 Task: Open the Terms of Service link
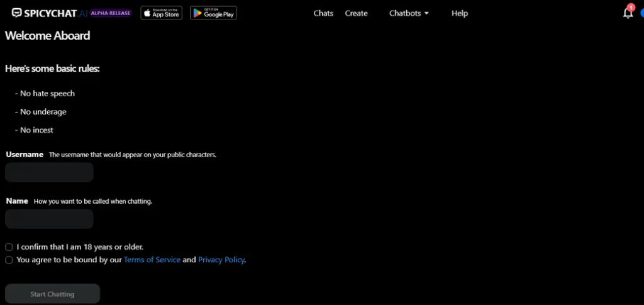coord(152,260)
